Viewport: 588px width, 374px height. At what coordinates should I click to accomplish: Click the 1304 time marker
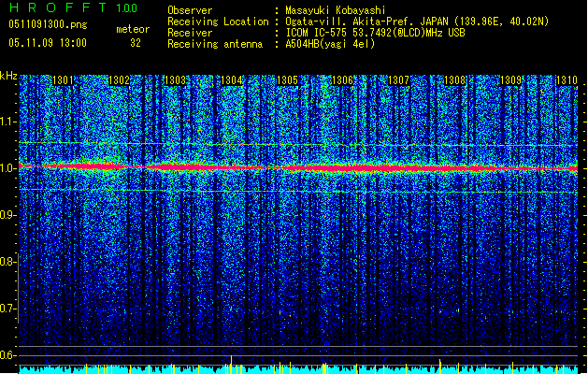point(232,80)
